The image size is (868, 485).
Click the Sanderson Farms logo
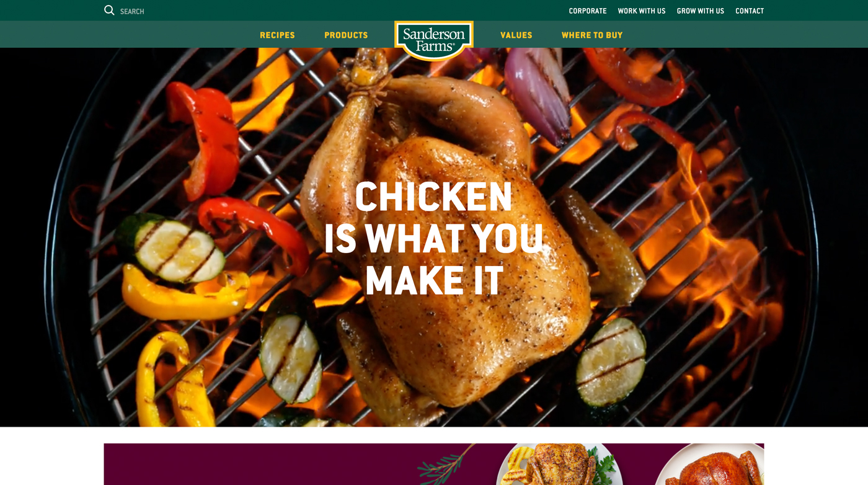coord(434,41)
